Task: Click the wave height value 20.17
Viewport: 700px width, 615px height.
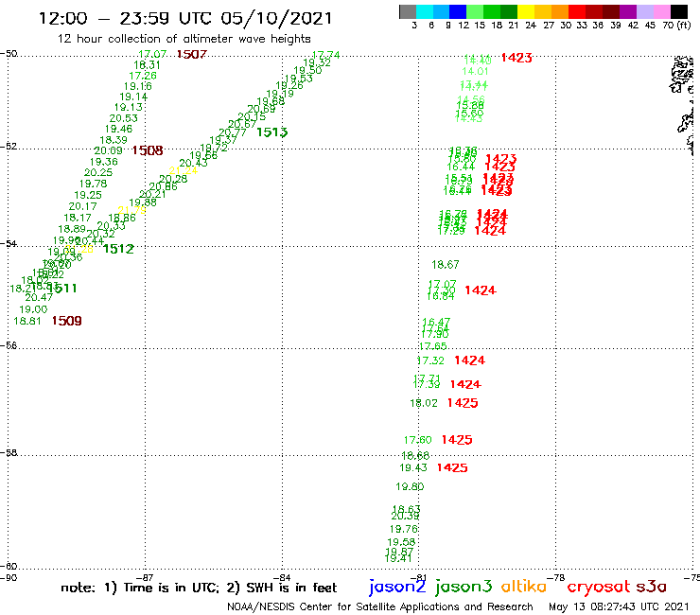Action: point(82,206)
